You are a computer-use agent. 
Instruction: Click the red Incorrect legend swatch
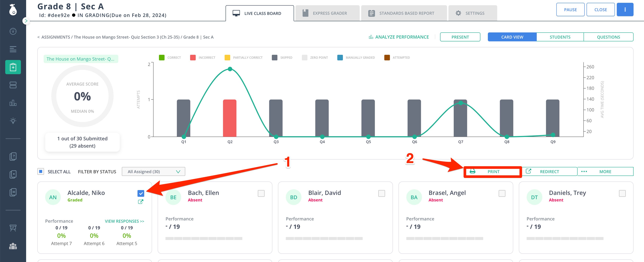click(193, 57)
